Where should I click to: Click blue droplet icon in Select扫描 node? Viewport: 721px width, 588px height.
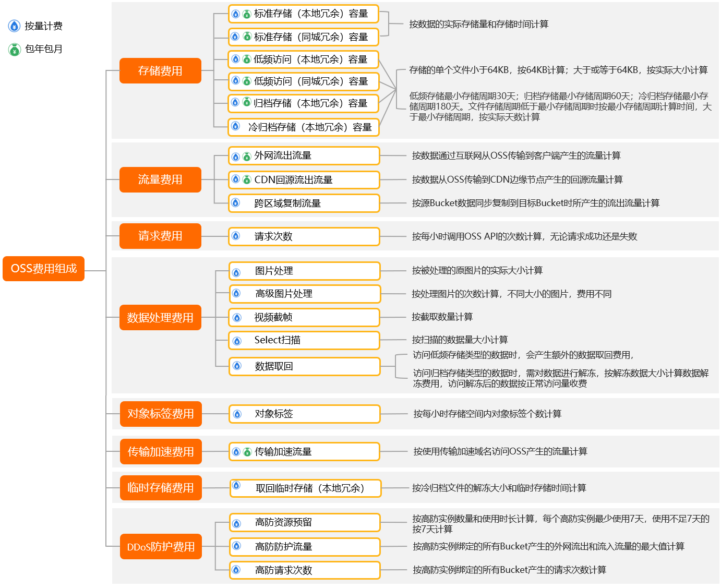tap(237, 341)
